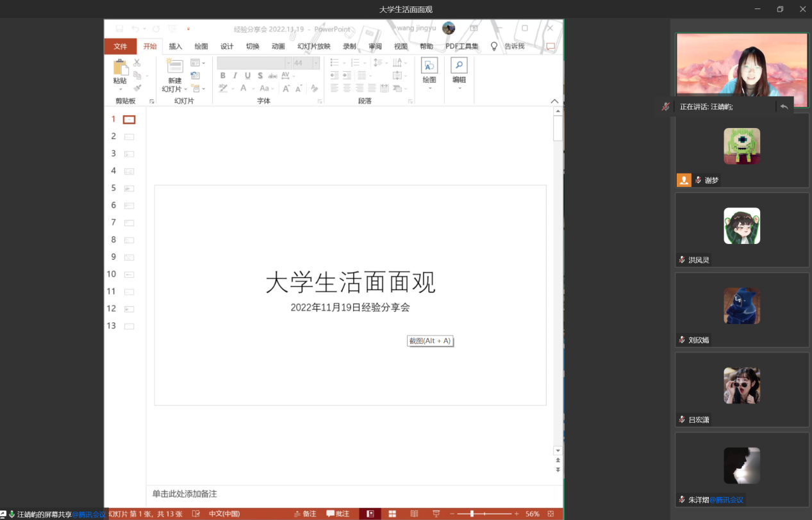Select slide 5 thumbnail in slide panel
Image resolution: width=812 pixels, height=520 pixels.
tap(129, 188)
